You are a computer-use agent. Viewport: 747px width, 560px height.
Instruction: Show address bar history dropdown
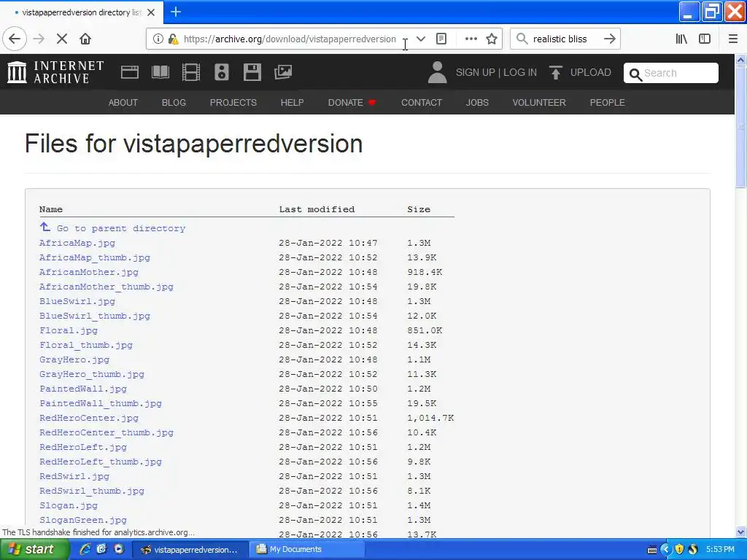coord(421,39)
